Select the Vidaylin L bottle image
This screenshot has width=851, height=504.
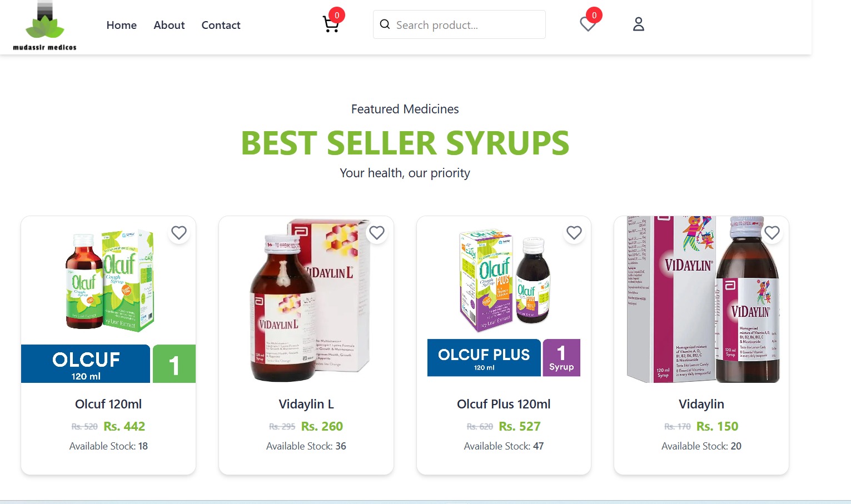306,300
